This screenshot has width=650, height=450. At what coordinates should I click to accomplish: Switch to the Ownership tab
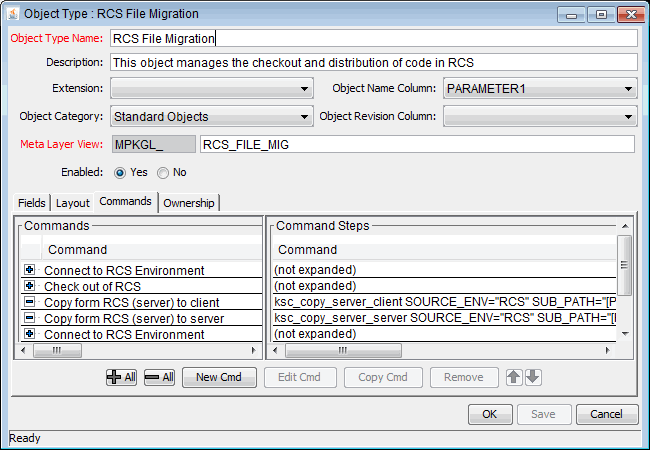(x=189, y=203)
